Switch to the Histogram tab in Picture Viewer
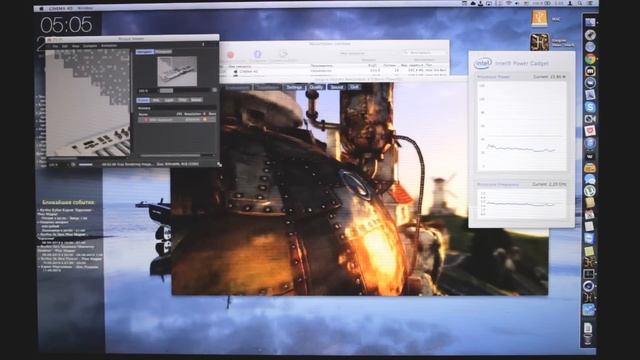The image size is (640, 360). 163,52
